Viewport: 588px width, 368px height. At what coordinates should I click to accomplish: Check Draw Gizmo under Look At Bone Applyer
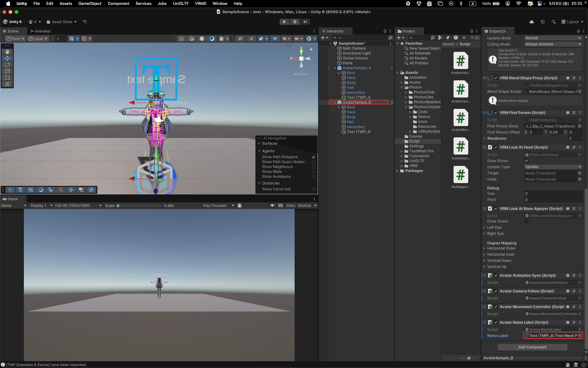(526, 221)
